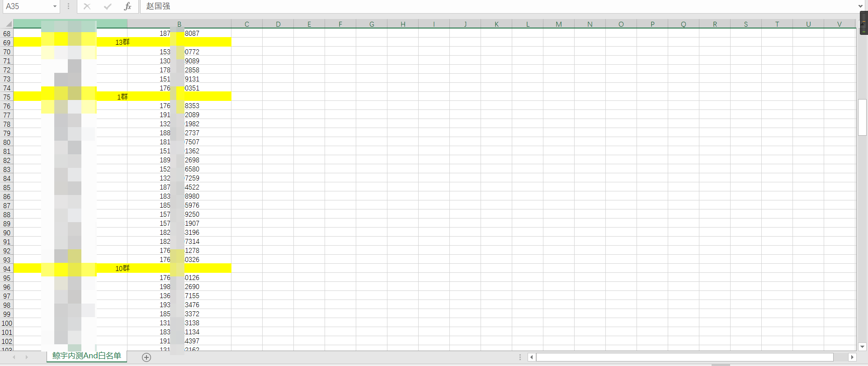This screenshot has width=868, height=366.
Task: Click the Cancel X icon in formula bar
Action: pos(87,6)
